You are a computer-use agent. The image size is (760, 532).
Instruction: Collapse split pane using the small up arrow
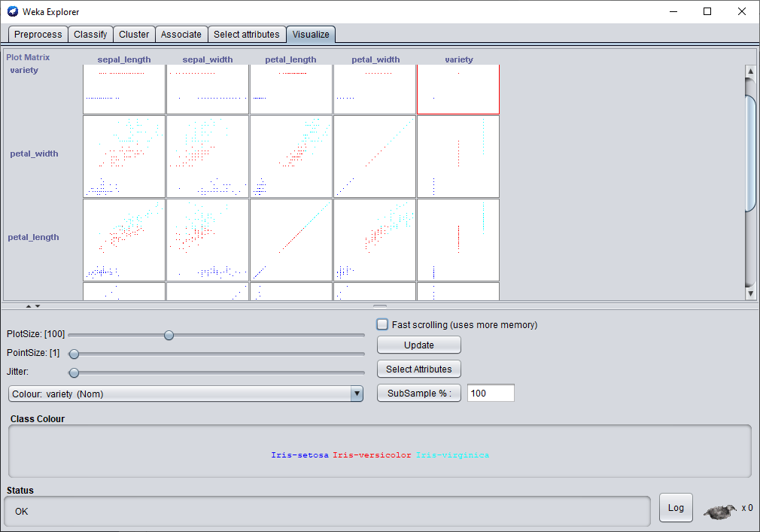click(29, 306)
